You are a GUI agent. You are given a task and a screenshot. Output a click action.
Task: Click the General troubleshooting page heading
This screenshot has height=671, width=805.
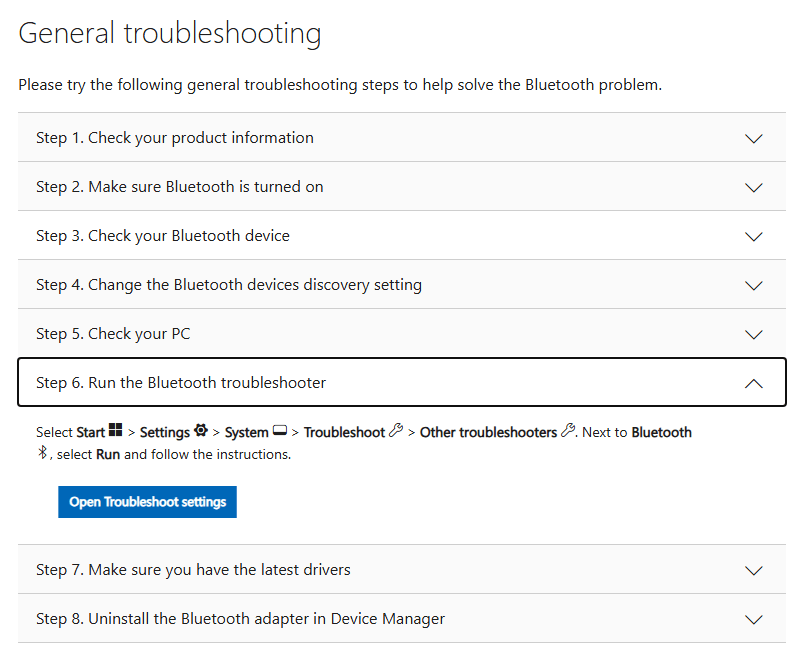[169, 32]
